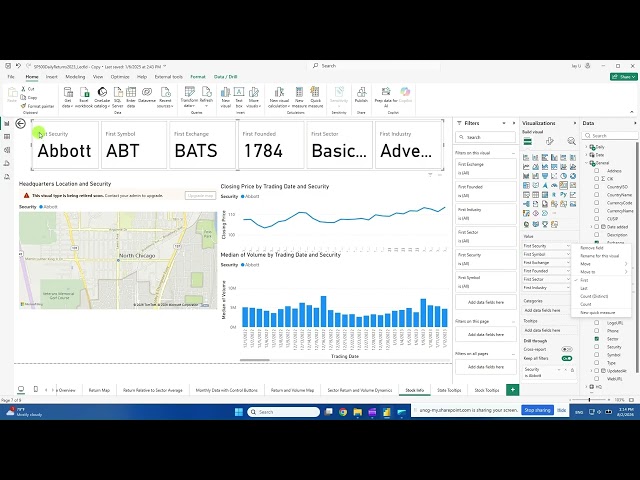Click the Share button
Screen dimensions: 640x480
(x=623, y=77)
